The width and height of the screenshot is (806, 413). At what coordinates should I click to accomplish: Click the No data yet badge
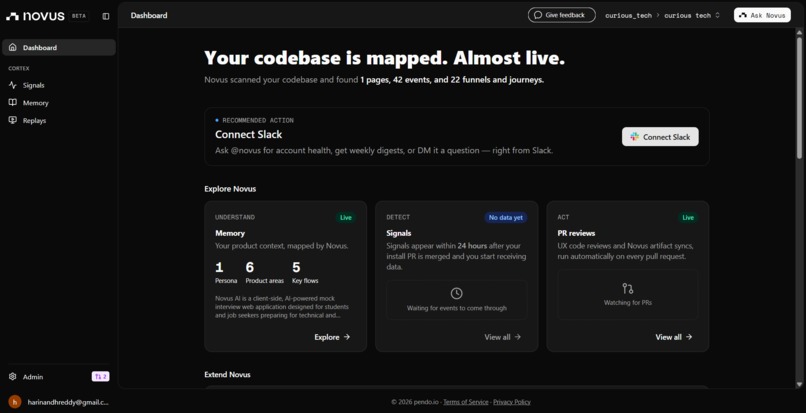[x=505, y=218]
